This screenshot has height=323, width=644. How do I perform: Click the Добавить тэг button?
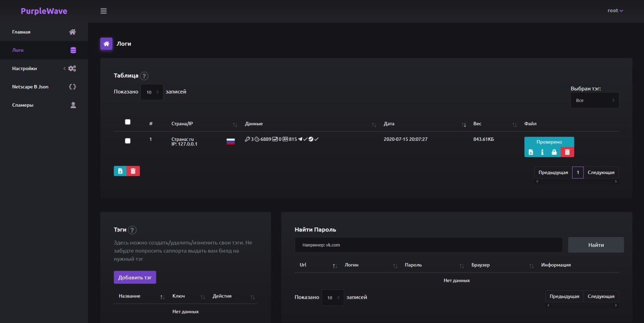point(135,277)
